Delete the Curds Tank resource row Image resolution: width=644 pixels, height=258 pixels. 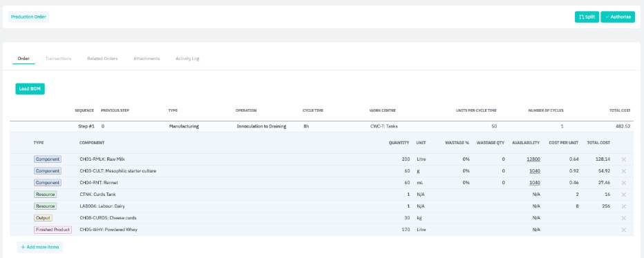[x=623, y=195]
